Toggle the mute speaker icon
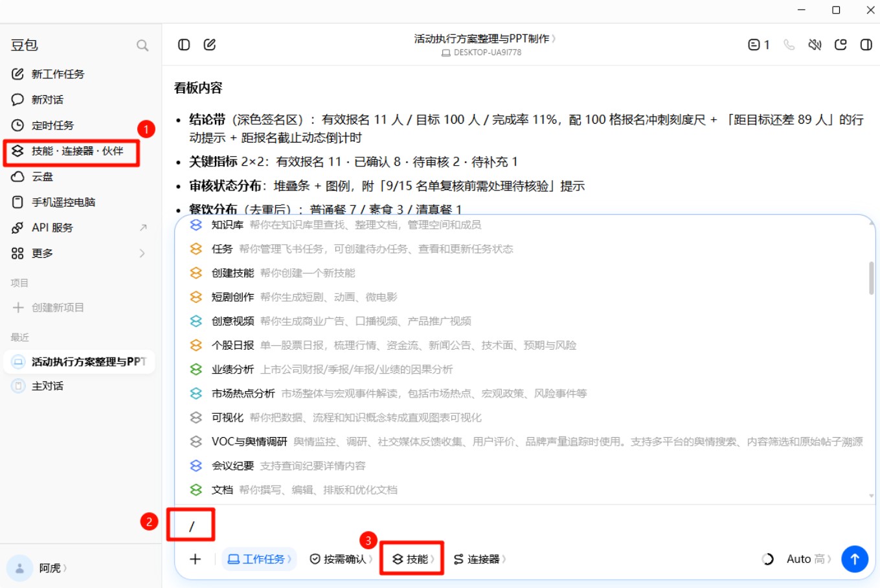Image resolution: width=880 pixels, height=588 pixels. 815,45
